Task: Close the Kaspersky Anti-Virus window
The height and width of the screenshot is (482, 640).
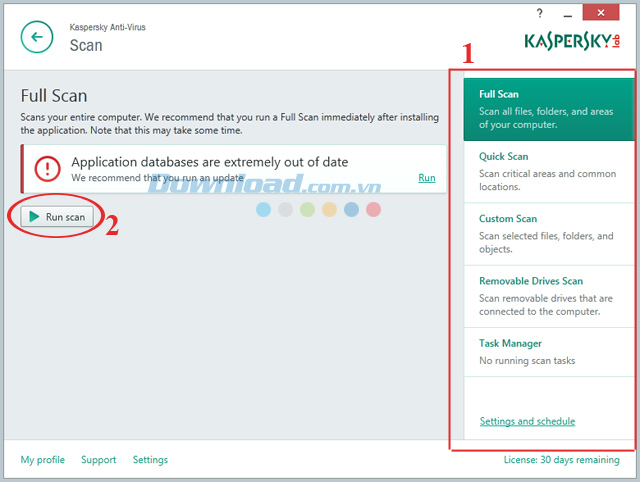Action: (600, 13)
